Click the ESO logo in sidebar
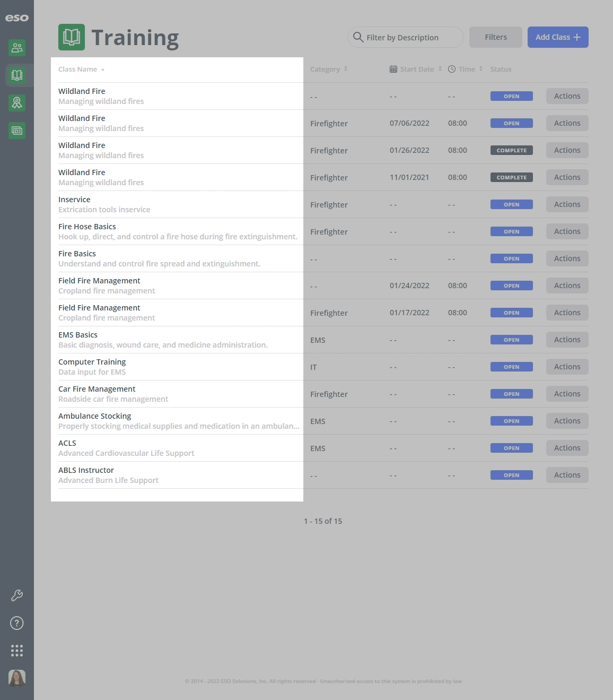The image size is (613, 700). 17,18
